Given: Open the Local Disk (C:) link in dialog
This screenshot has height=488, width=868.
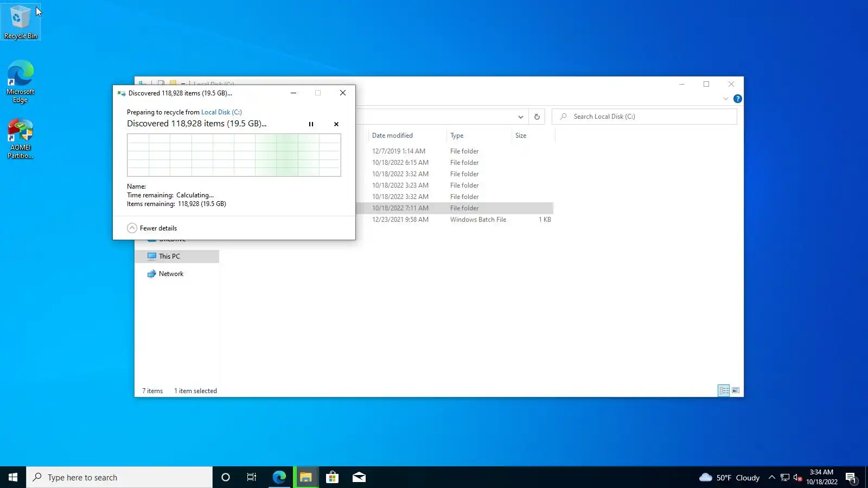Looking at the screenshot, I should (x=221, y=112).
